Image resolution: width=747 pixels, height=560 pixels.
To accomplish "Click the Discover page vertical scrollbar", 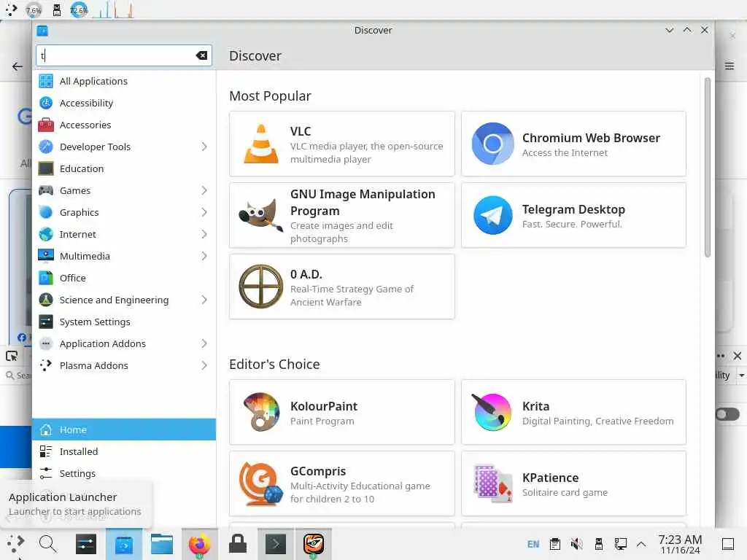I will [708, 168].
